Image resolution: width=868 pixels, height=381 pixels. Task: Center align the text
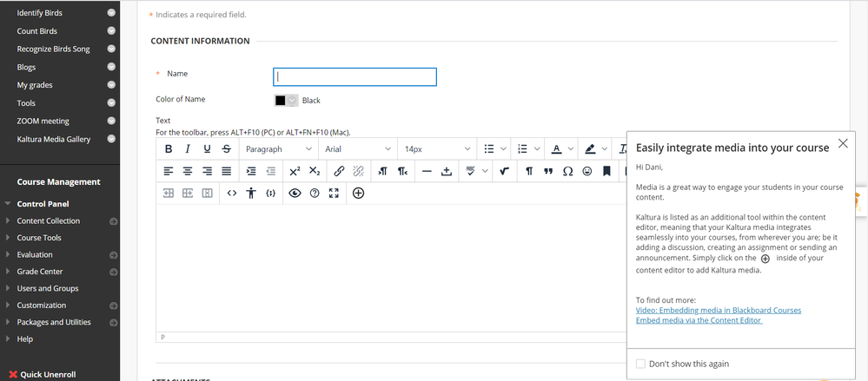(188, 172)
